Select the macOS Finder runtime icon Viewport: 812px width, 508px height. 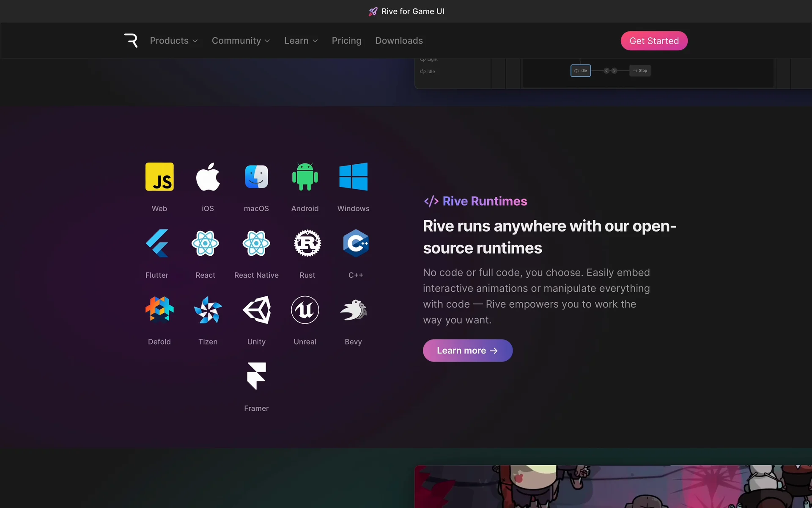[x=256, y=177]
